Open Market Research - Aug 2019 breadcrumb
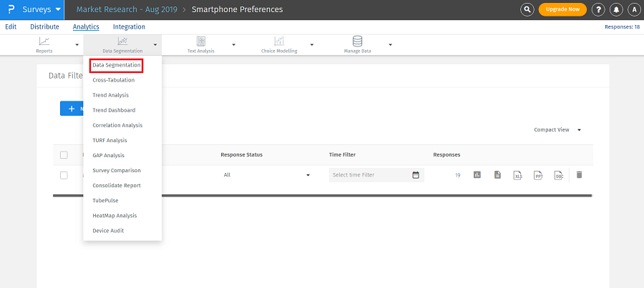 click(x=126, y=9)
